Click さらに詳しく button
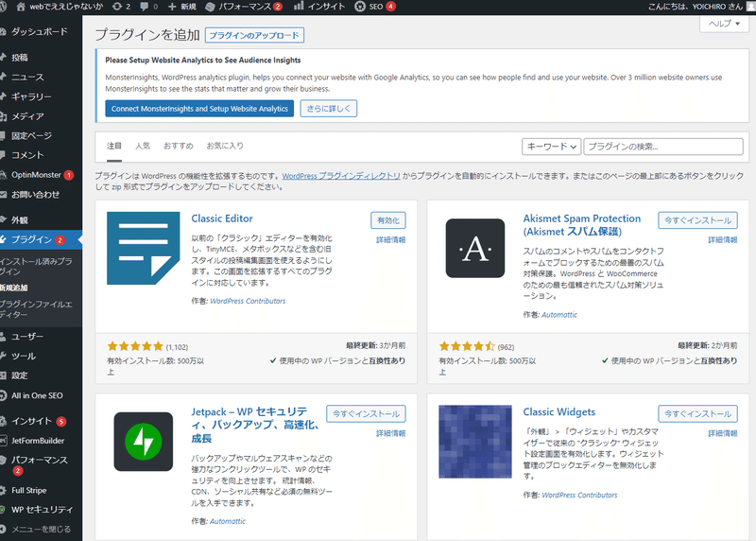The image size is (756, 541). point(328,109)
